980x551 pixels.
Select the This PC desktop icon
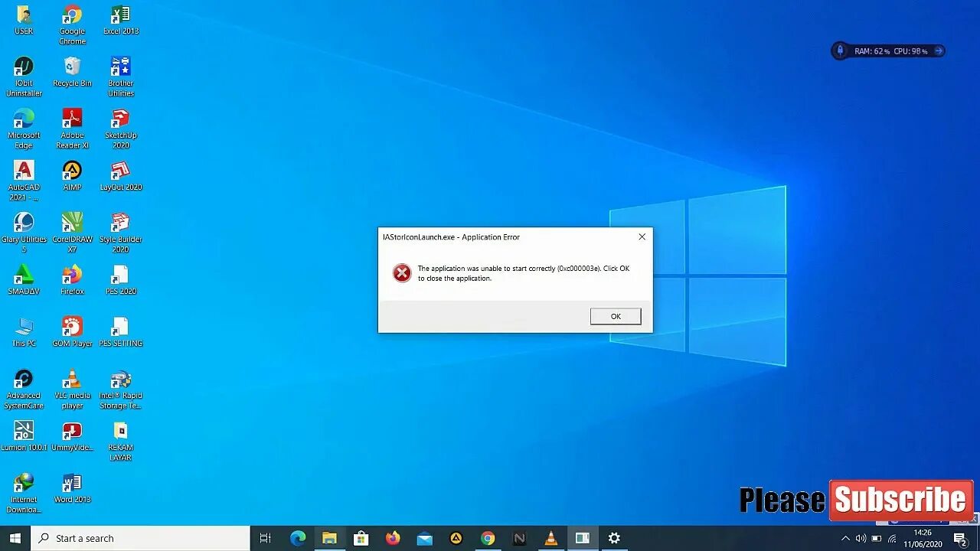[24, 333]
